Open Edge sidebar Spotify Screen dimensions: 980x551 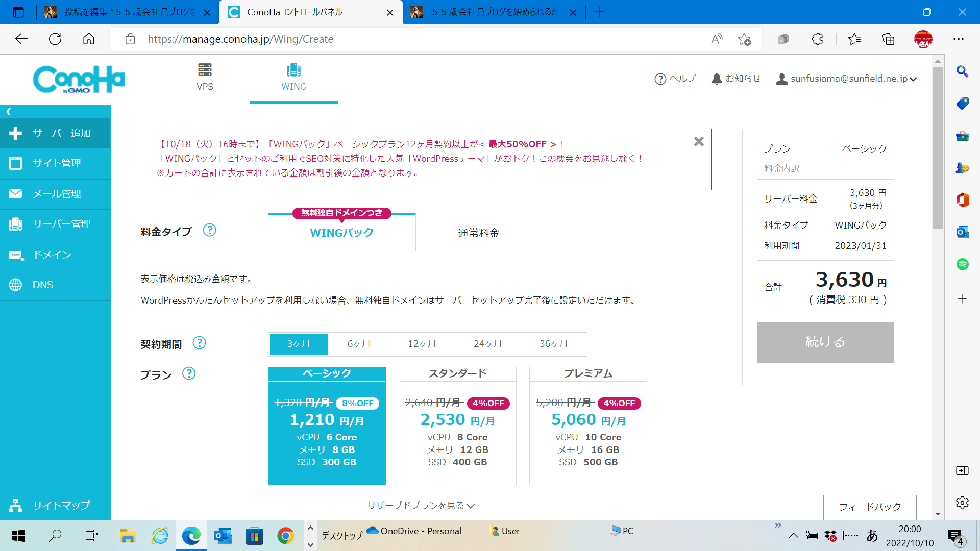tap(962, 264)
